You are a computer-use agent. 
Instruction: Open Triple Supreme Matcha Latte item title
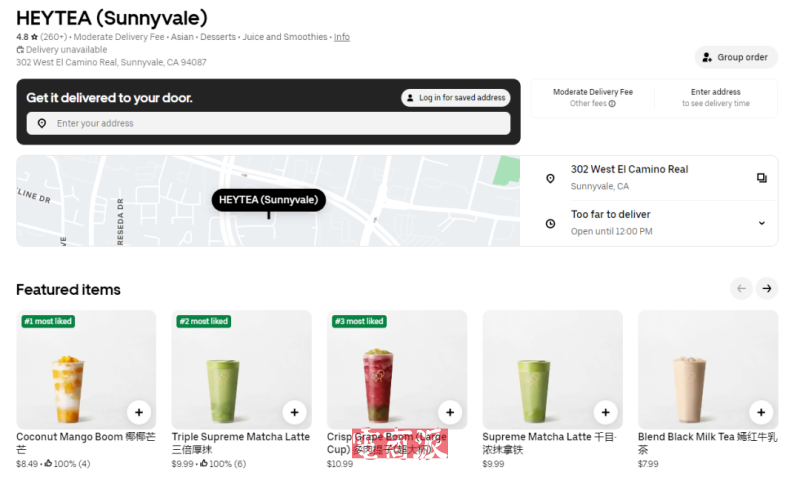coord(241,443)
